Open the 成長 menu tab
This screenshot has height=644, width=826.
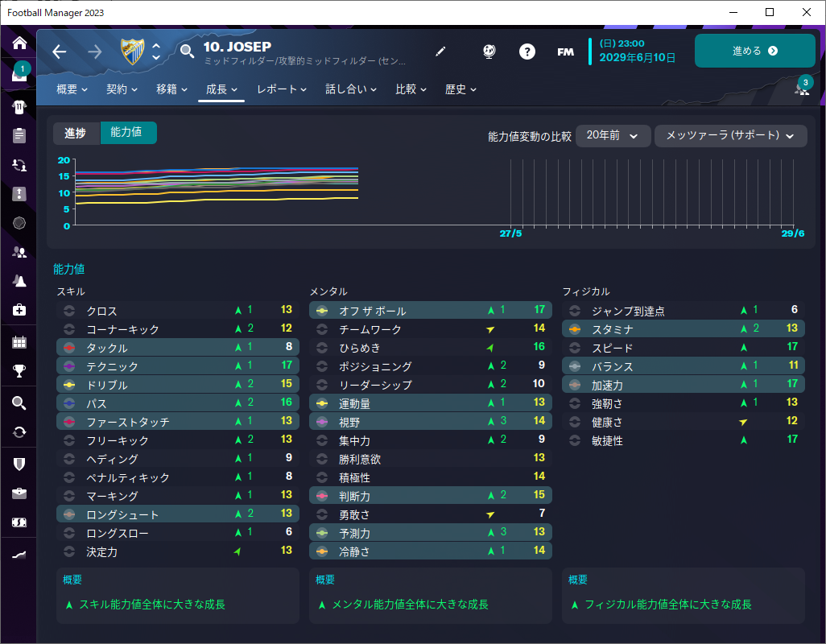pos(221,89)
